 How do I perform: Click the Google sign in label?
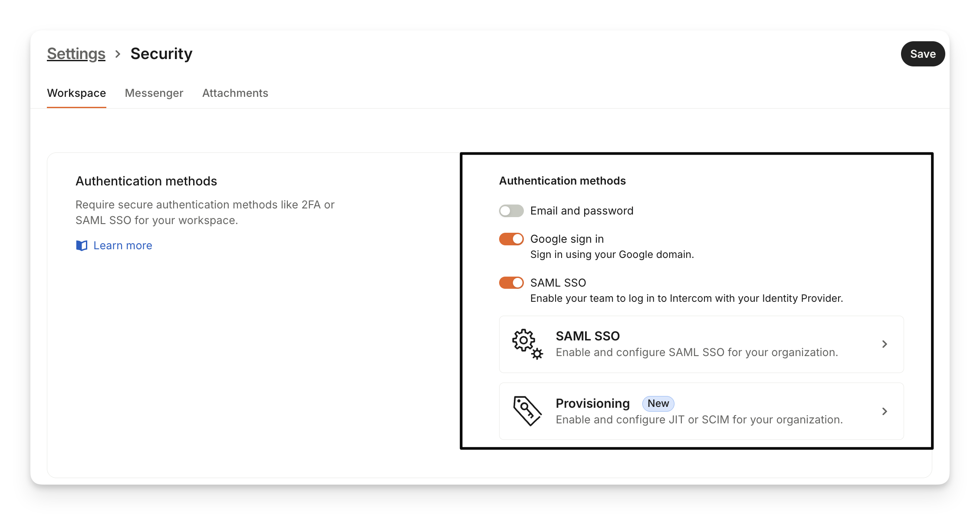pos(567,239)
